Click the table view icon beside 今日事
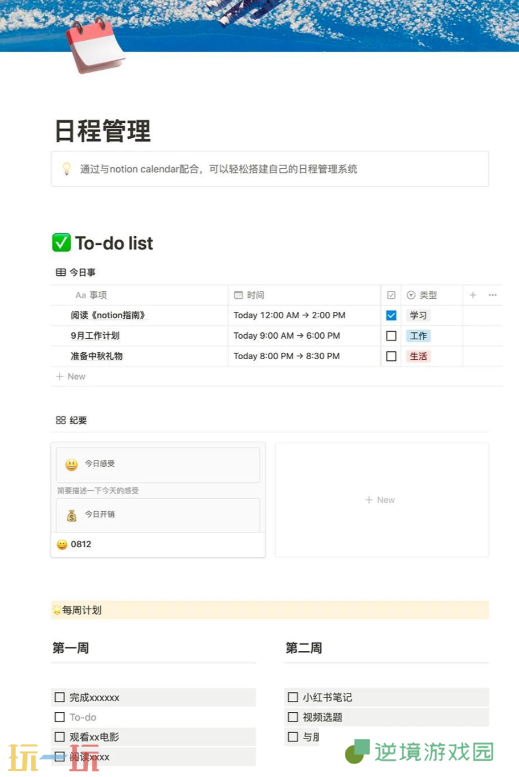Image resolution: width=519 pixels, height=777 pixels. 60,272
